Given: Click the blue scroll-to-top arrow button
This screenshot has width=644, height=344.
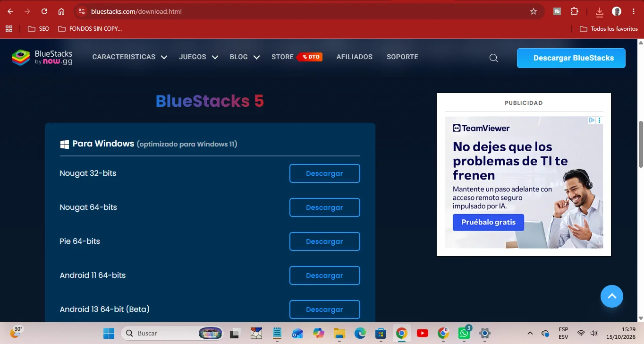Looking at the screenshot, I should pyautogui.click(x=612, y=296).
